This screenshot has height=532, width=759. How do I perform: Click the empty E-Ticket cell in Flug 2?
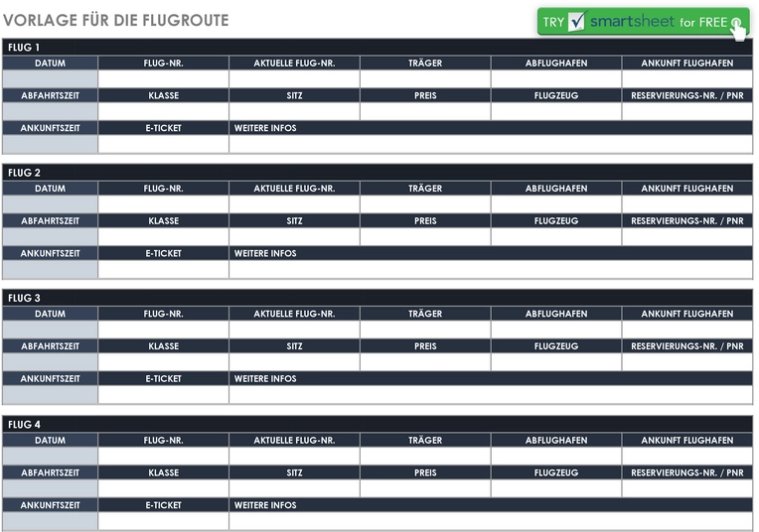163,269
